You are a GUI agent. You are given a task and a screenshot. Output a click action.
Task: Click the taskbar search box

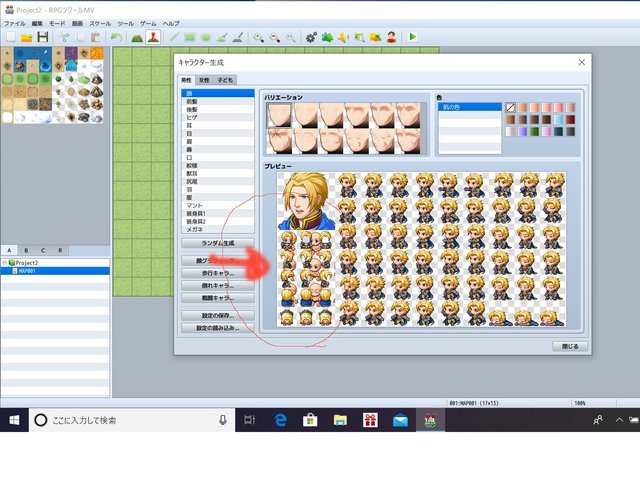(132, 420)
